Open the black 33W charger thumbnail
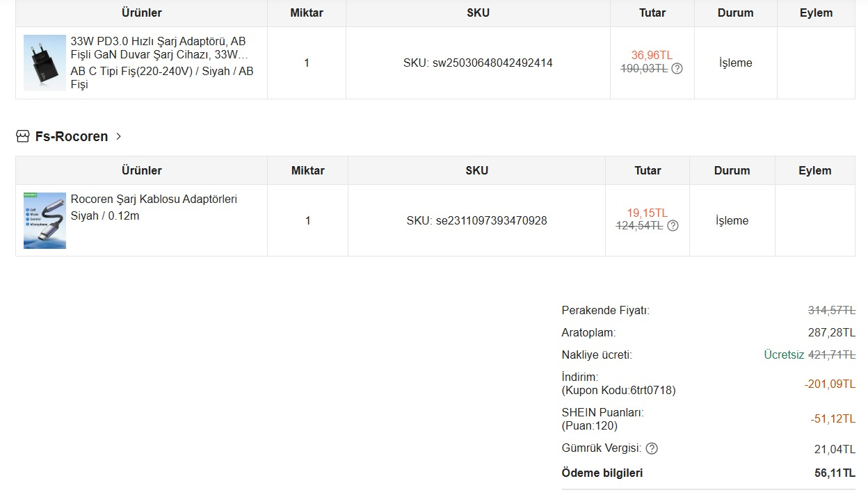This screenshot has height=497, width=868. [x=45, y=63]
